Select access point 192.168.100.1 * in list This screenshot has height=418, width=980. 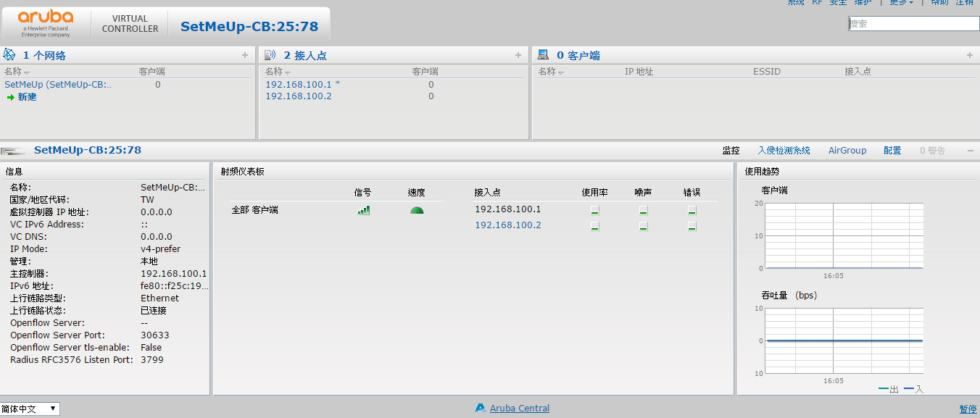click(x=302, y=84)
